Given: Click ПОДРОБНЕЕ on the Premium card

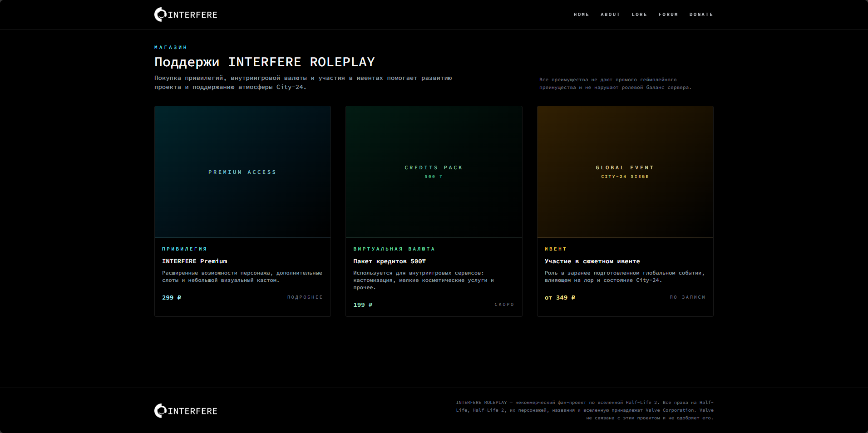Looking at the screenshot, I should click(305, 297).
